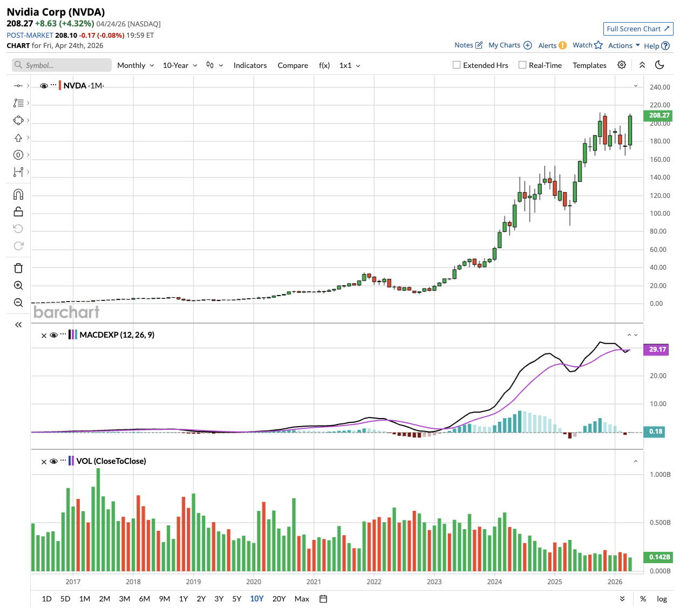Expand the Actions dropdown menu
The height and width of the screenshot is (616, 693).
[624, 45]
